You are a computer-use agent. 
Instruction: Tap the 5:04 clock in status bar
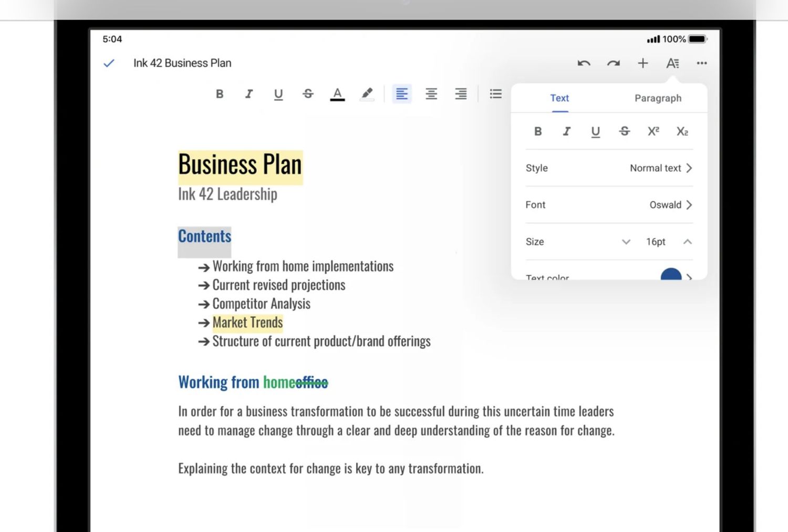point(112,39)
